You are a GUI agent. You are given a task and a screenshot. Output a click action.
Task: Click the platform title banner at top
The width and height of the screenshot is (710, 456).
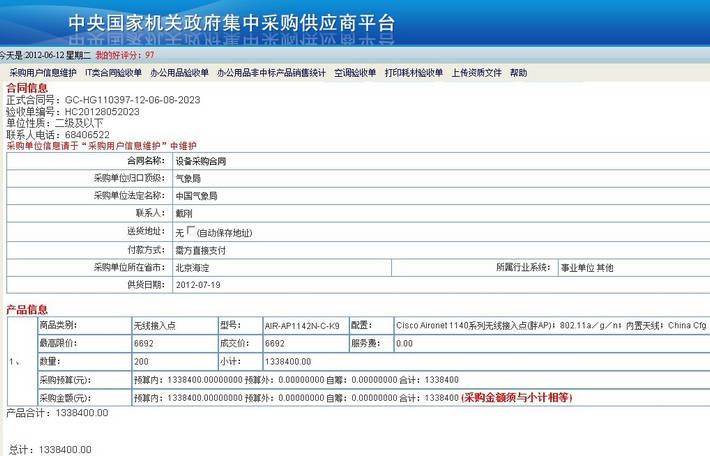231,22
